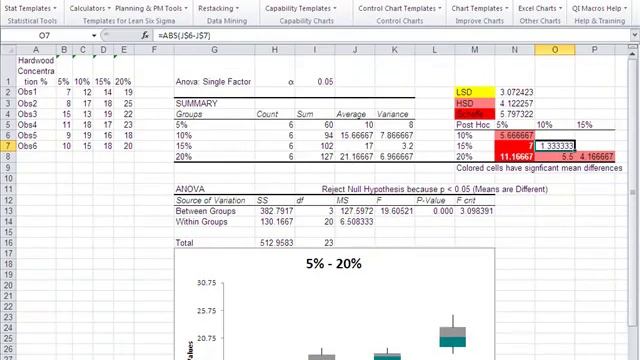Expand the formula bar with the arrow
The width and height of the screenshot is (640, 360).
pos(635,36)
